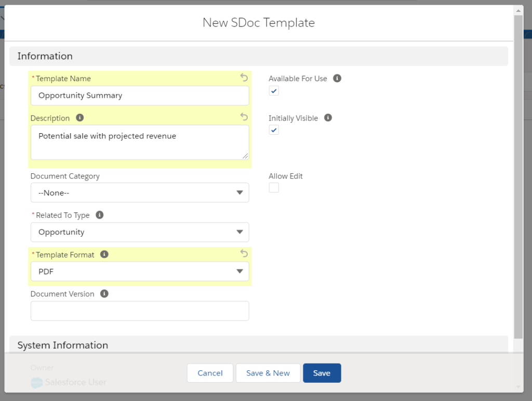Viewport: 532px width, 401px height.
Task: Click the info icon next to Description
Action: coord(79,118)
